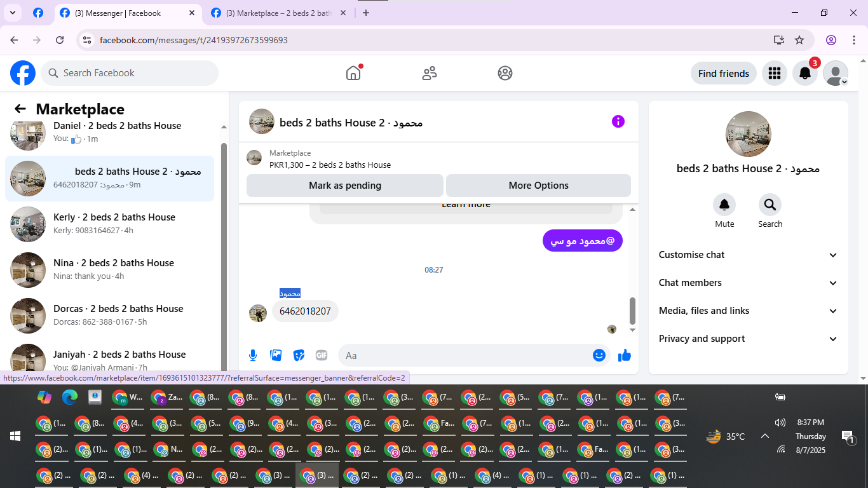Viewport: 868px width, 488px height.
Task: Open the account profile picture menu
Action: [836, 74]
